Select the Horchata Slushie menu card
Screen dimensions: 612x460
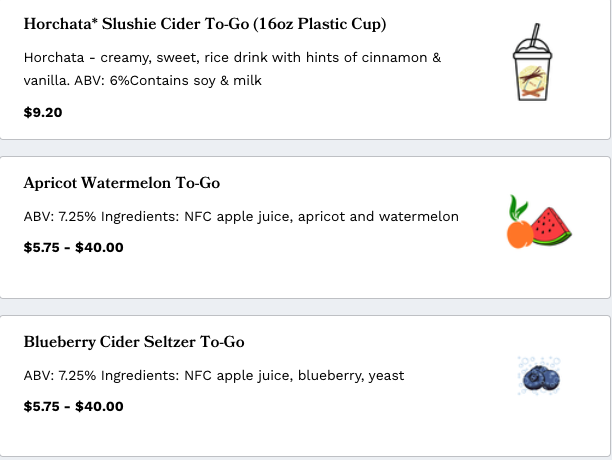305,69
